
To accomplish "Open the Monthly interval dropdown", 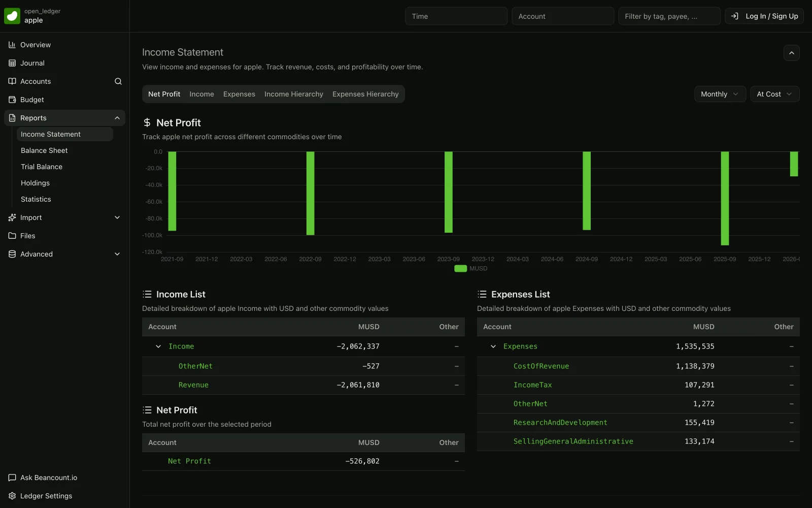I will click(720, 94).
